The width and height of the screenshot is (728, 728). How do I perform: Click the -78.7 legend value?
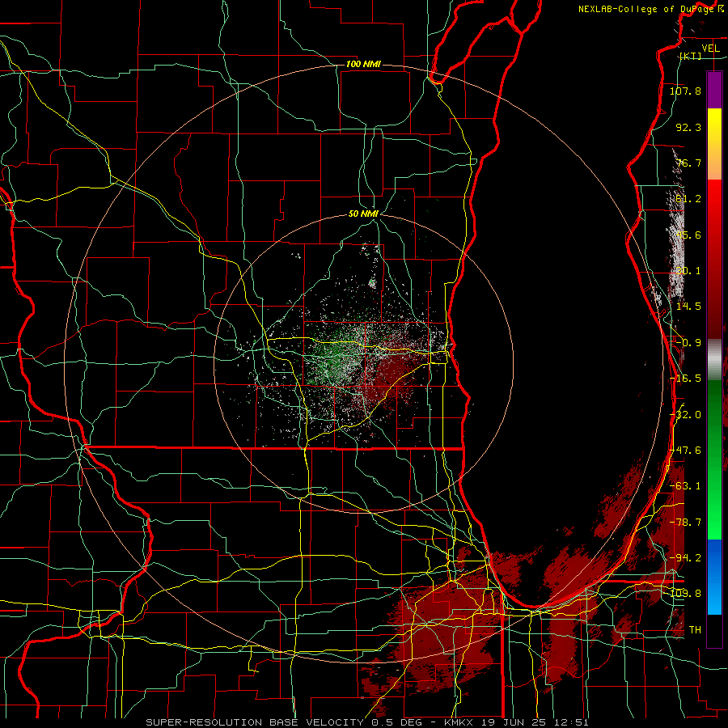click(685, 523)
